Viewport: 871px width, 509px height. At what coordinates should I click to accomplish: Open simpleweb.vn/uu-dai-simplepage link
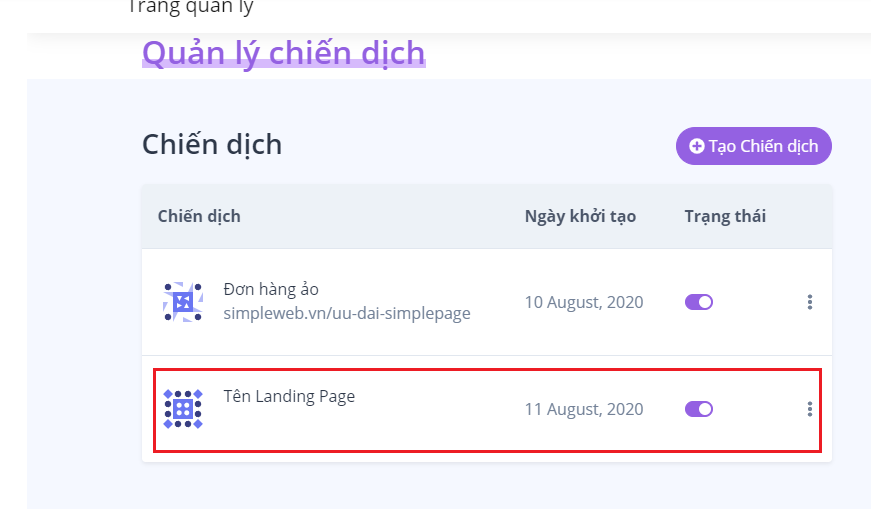click(x=347, y=313)
